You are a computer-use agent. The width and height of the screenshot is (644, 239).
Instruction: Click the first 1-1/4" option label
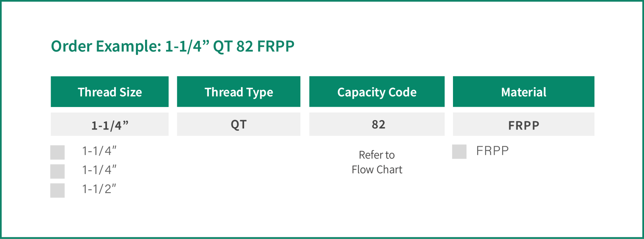click(x=99, y=151)
